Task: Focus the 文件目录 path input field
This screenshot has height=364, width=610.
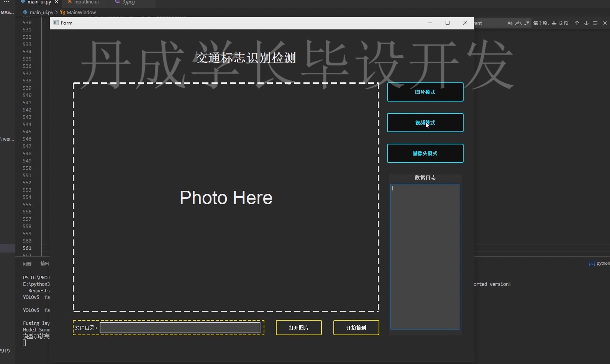Action: (x=180, y=328)
